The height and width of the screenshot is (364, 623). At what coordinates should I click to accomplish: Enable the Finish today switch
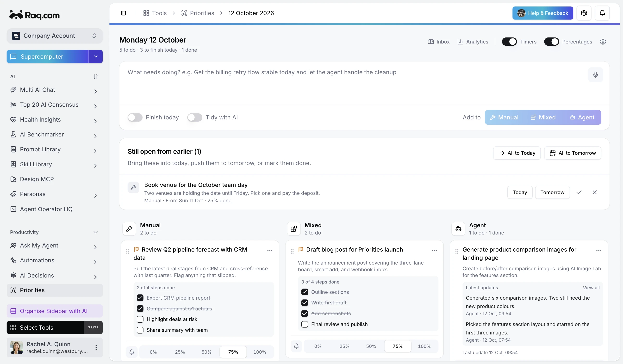point(135,117)
